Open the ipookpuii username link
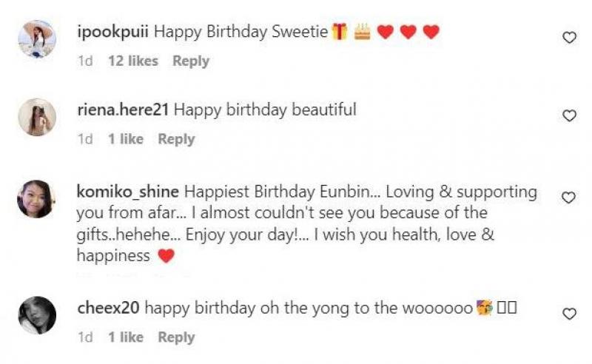 [113, 32]
